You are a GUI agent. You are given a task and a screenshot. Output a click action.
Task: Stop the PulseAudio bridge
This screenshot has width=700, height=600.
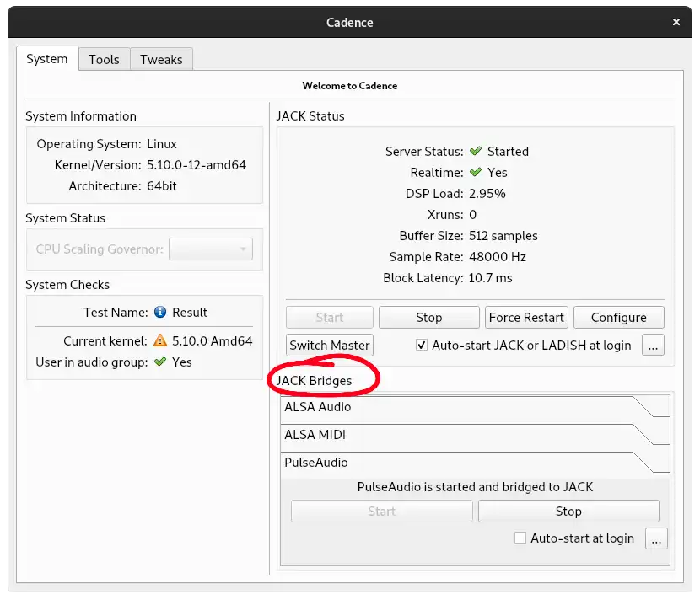[568, 511]
